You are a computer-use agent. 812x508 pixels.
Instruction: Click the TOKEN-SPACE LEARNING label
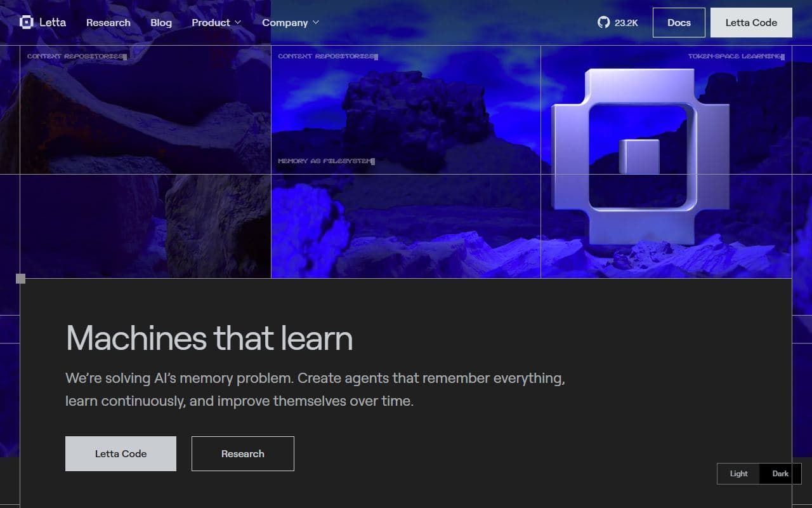(736, 57)
